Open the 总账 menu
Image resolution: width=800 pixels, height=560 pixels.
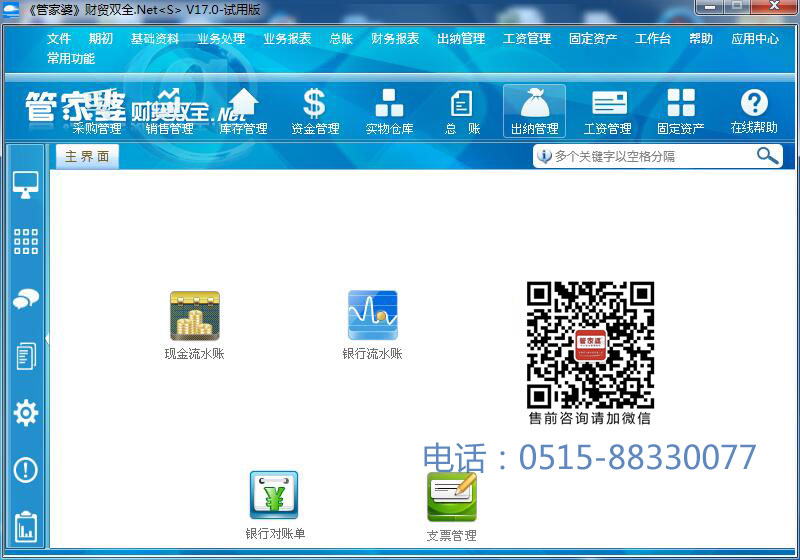click(341, 39)
